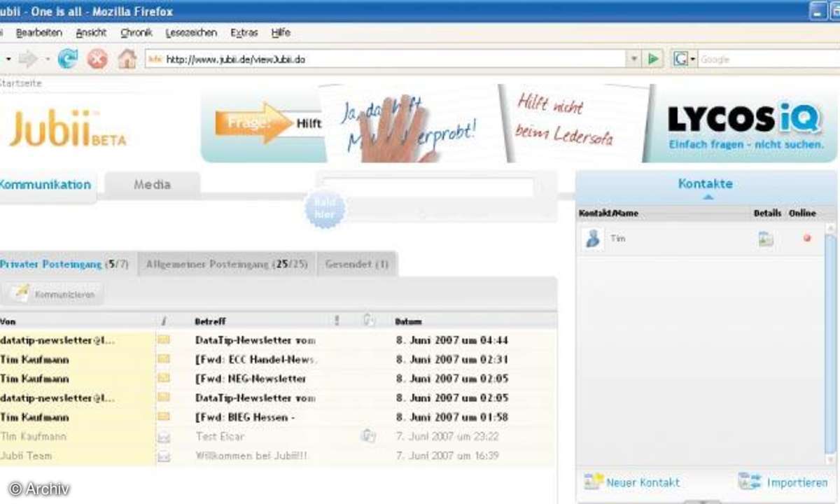Click the Firefox reload button
This screenshot has height=504, width=840.
(x=67, y=59)
